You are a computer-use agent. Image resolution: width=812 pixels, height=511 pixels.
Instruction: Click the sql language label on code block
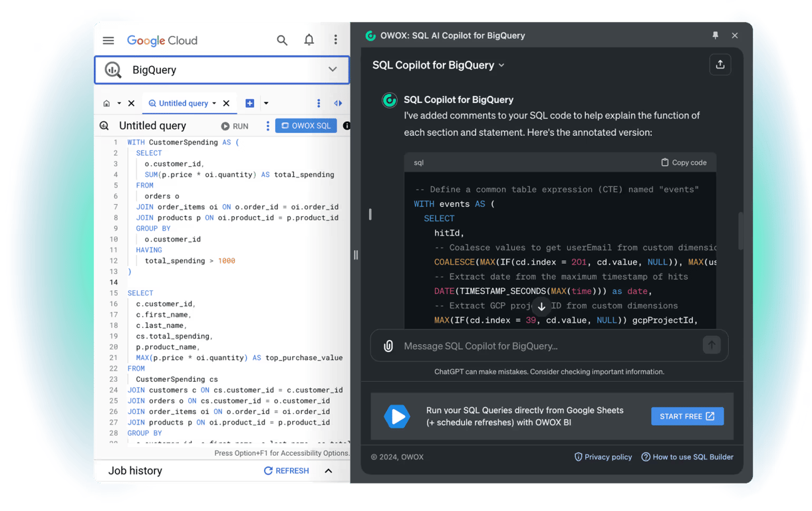[418, 162]
